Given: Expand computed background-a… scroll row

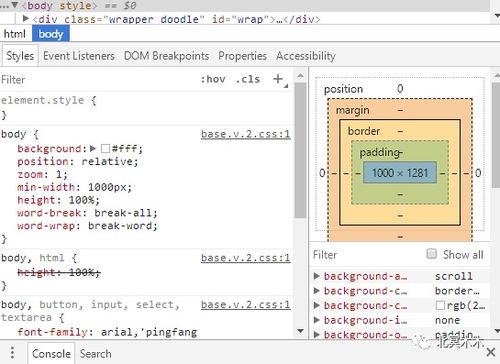Looking at the screenshot, I should coord(317,276).
